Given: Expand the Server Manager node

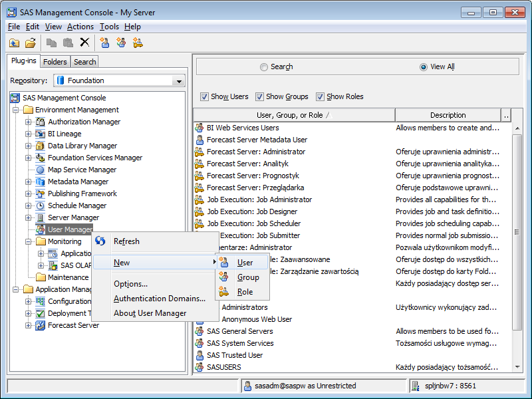Looking at the screenshot, I should tap(29, 217).
